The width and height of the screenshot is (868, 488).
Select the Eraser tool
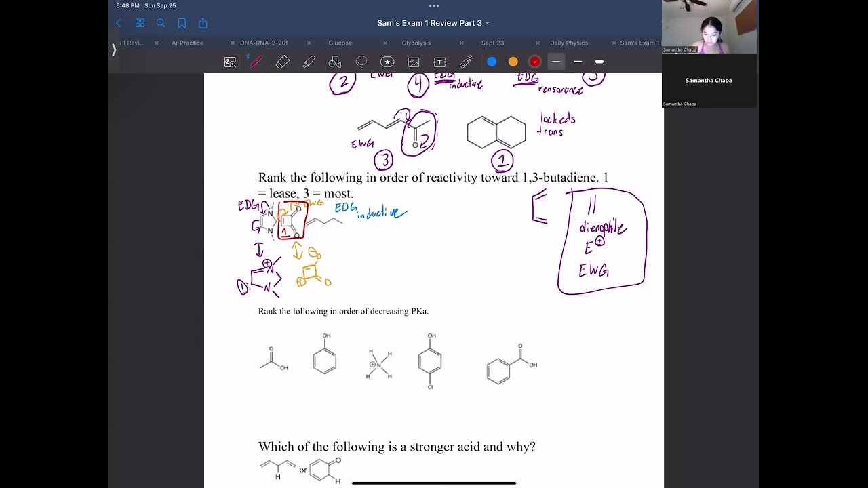283,62
